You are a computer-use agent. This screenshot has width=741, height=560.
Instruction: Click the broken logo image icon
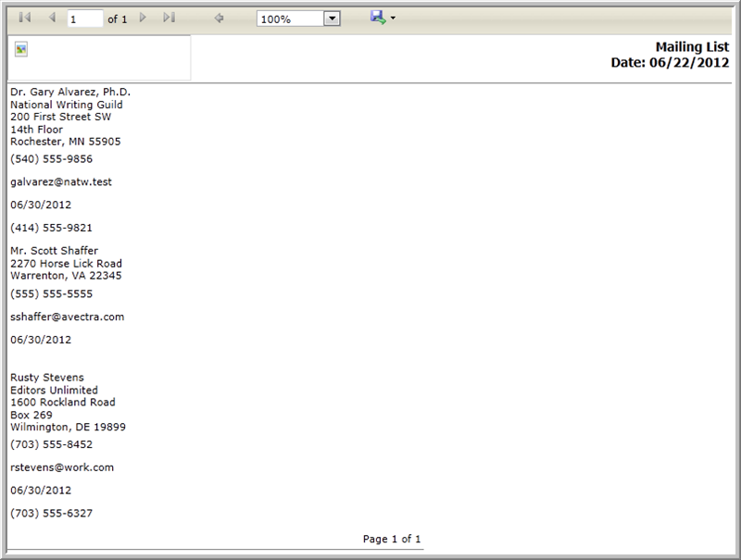[21, 49]
